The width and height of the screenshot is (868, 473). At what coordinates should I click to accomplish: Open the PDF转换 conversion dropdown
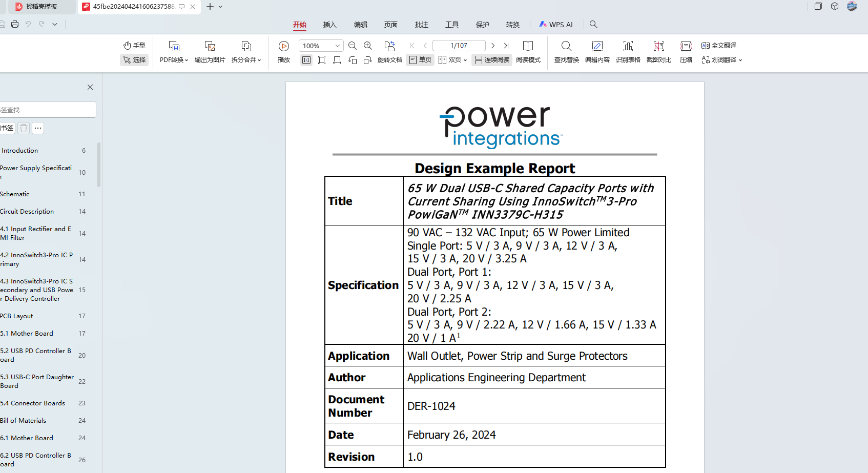coord(174,60)
